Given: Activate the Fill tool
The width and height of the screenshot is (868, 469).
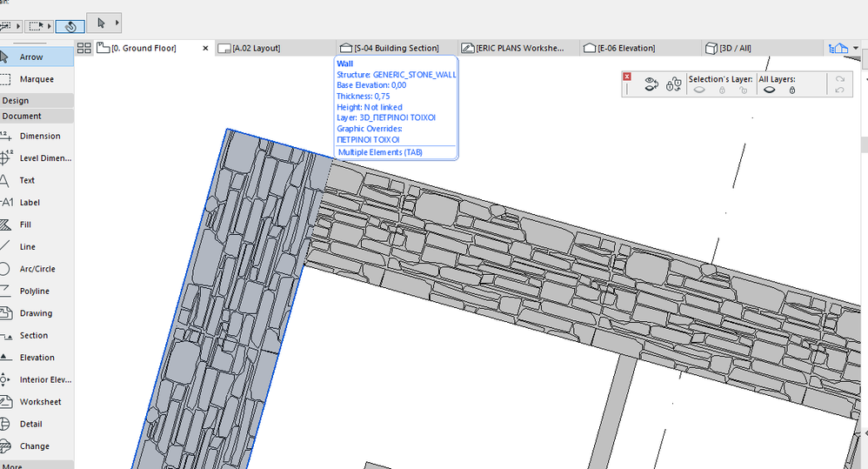Looking at the screenshot, I should (x=25, y=224).
